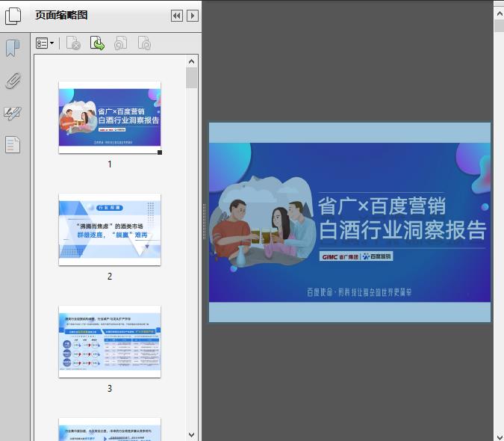This screenshot has width=504, height=441.
Task: Click the page number label 1
Action: click(x=110, y=164)
